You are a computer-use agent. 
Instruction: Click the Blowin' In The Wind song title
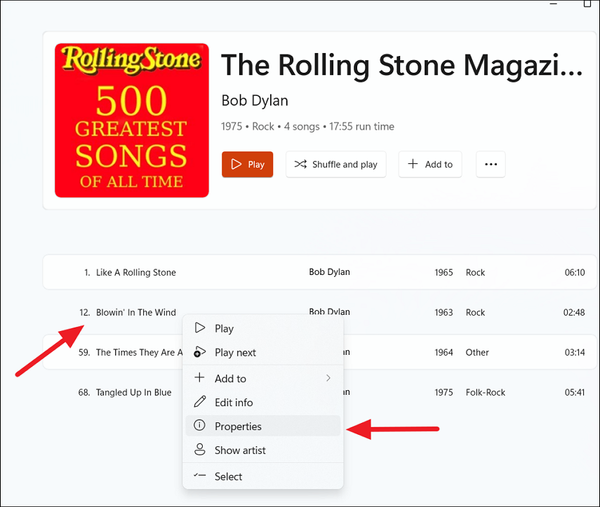(136, 312)
